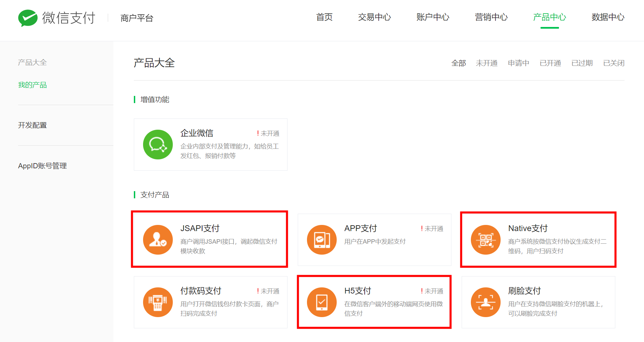The width and height of the screenshot is (644, 342).
Task: Click the H5支付 orange phone icon
Action: coord(322,302)
